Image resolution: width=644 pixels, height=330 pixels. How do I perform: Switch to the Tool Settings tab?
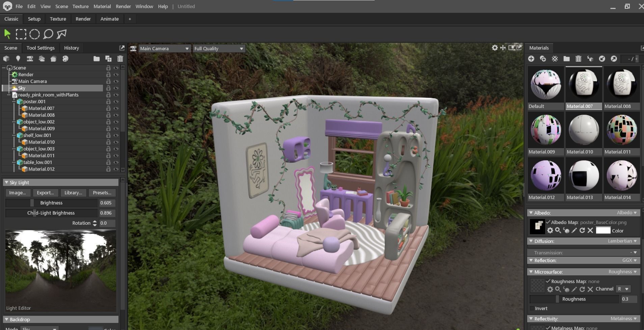(x=41, y=48)
